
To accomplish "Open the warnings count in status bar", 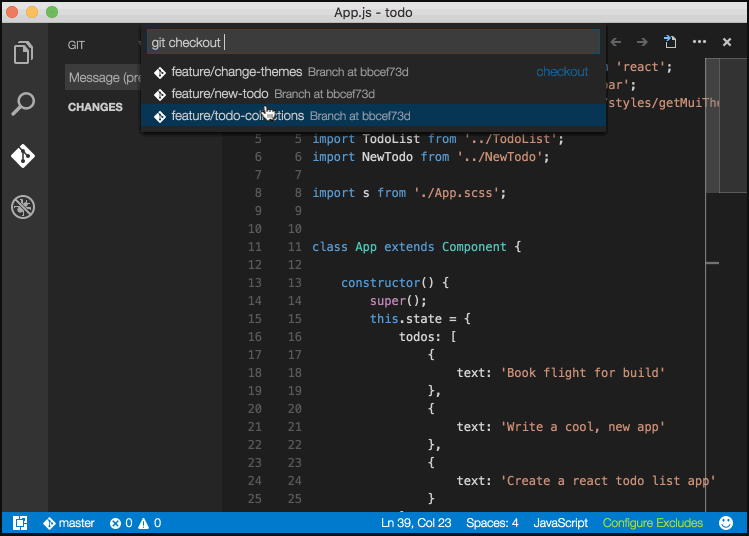I will coord(150,523).
